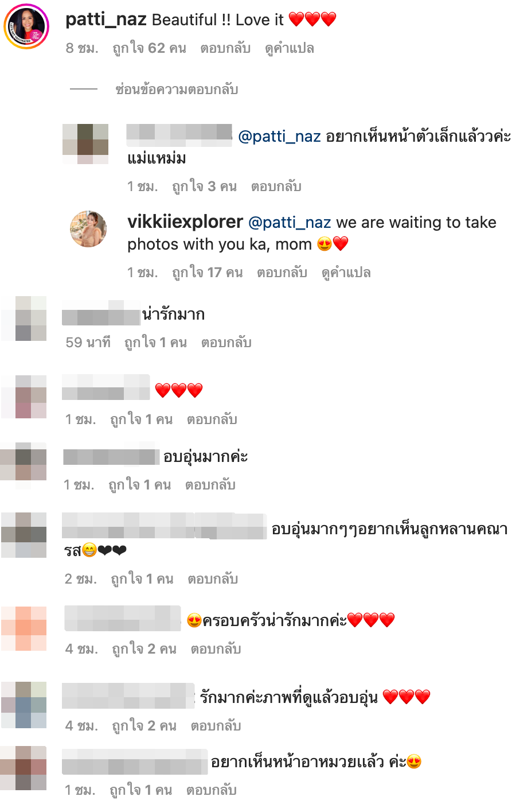
Task: View translation of patti_naz's comment
Action: point(290,48)
